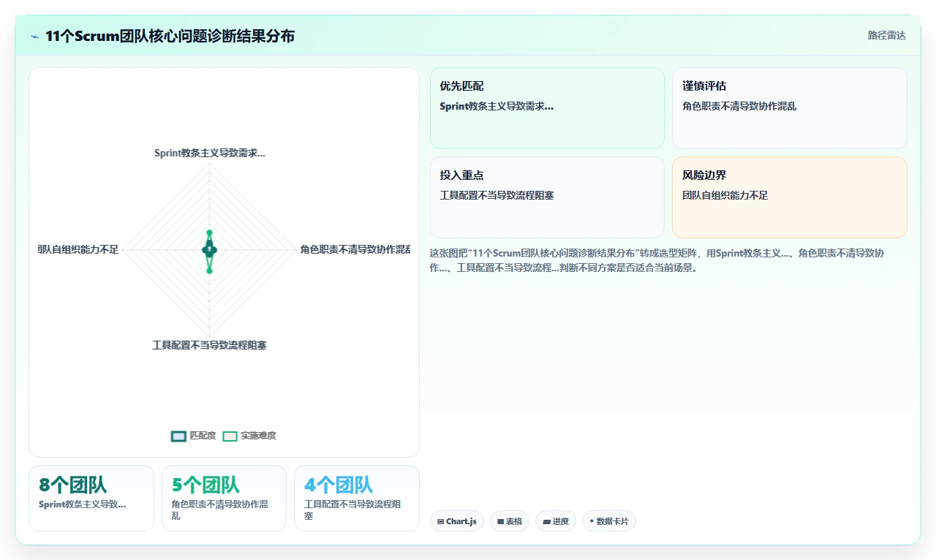Click the right radar axis label 角色职责不清导致协作混乱
Image resolution: width=936 pixels, height=560 pixels.
[355, 249]
